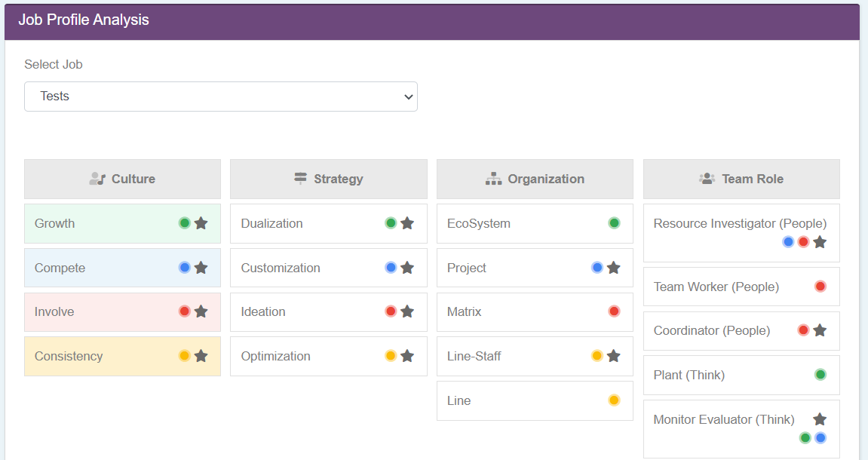Click the star icon in Project row
868x460 pixels.
(x=614, y=268)
